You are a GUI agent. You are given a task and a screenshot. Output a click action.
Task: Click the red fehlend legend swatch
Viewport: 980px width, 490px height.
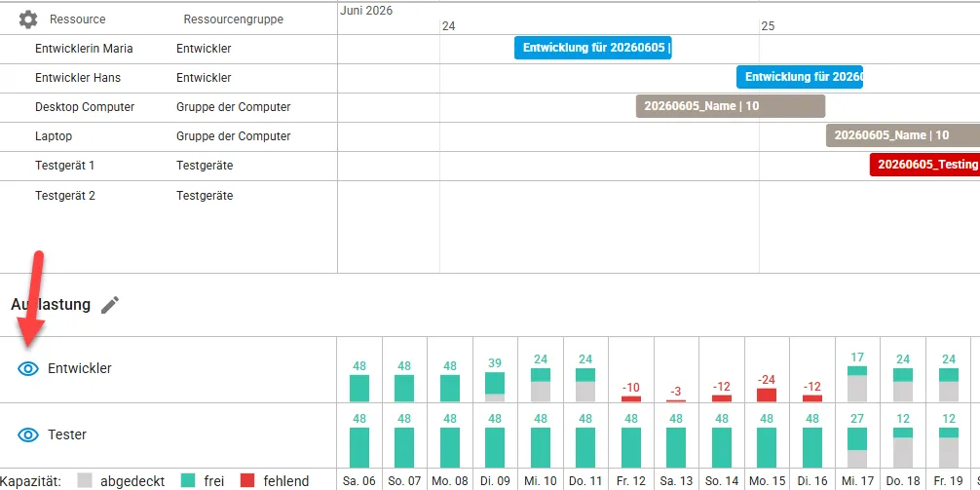pos(248,480)
